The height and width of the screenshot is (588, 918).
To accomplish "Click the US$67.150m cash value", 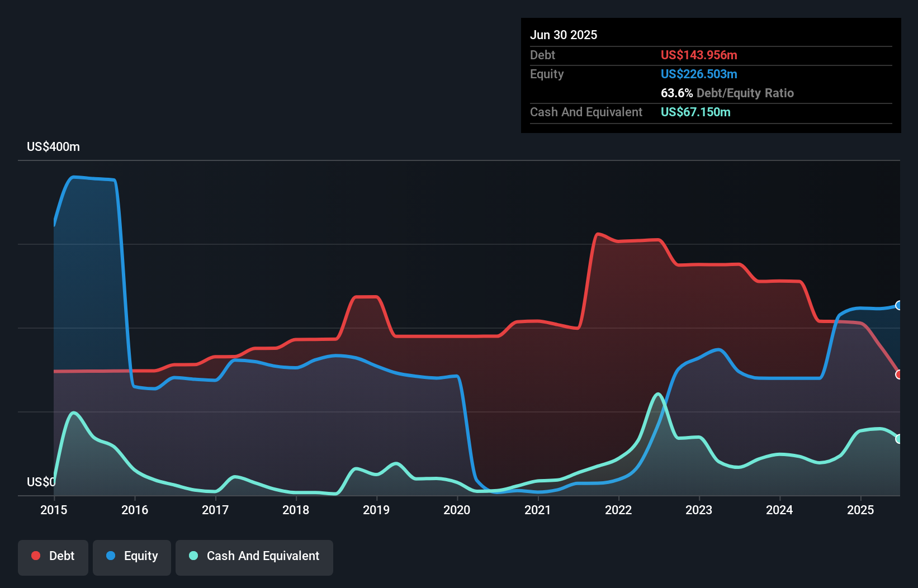I will (695, 112).
